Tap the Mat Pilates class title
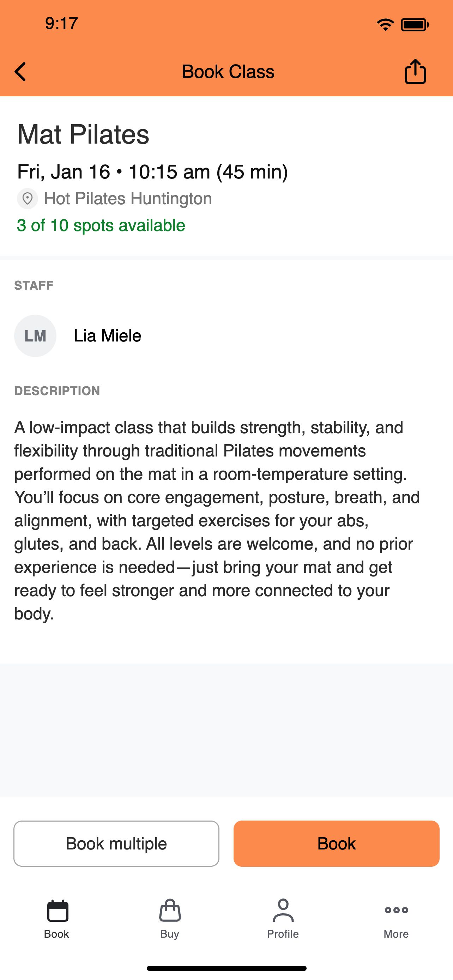The width and height of the screenshot is (453, 980). [x=83, y=134]
